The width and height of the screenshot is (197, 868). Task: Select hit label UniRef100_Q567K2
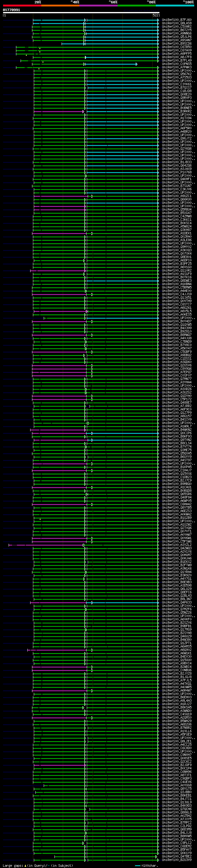pos(177,74)
